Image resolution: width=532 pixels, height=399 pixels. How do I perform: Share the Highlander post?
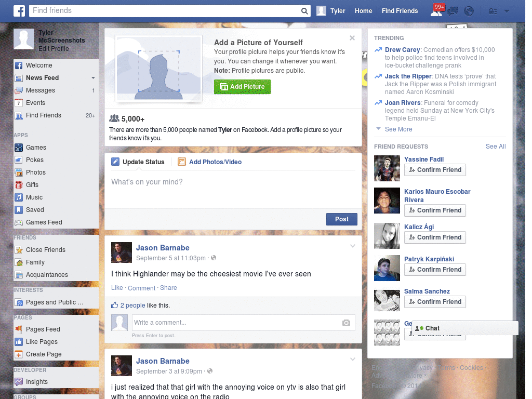(168, 288)
